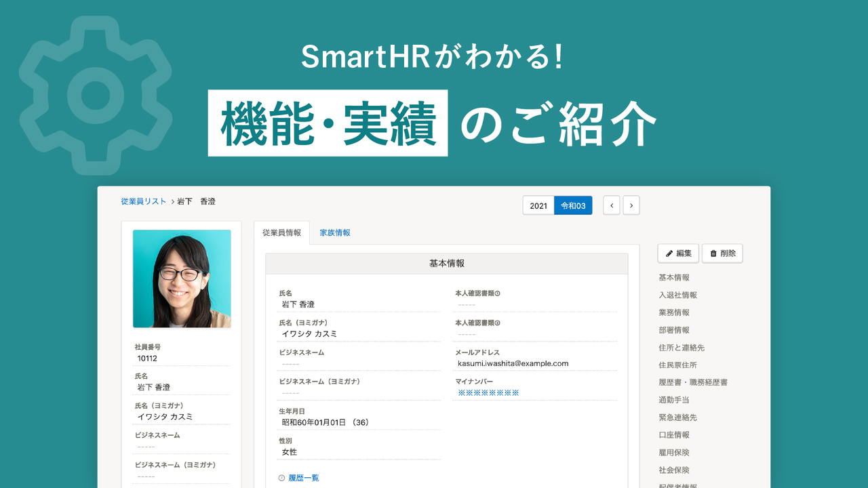Jump to 社会保険 section

tap(674, 470)
